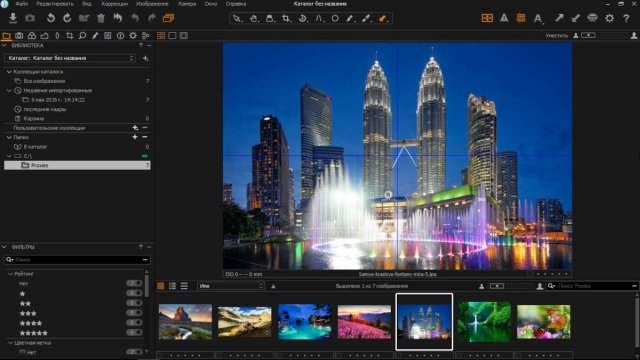This screenshot has width=640, height=360.
Task: Collapse the Папки tree section
Action: click(9, 138)
